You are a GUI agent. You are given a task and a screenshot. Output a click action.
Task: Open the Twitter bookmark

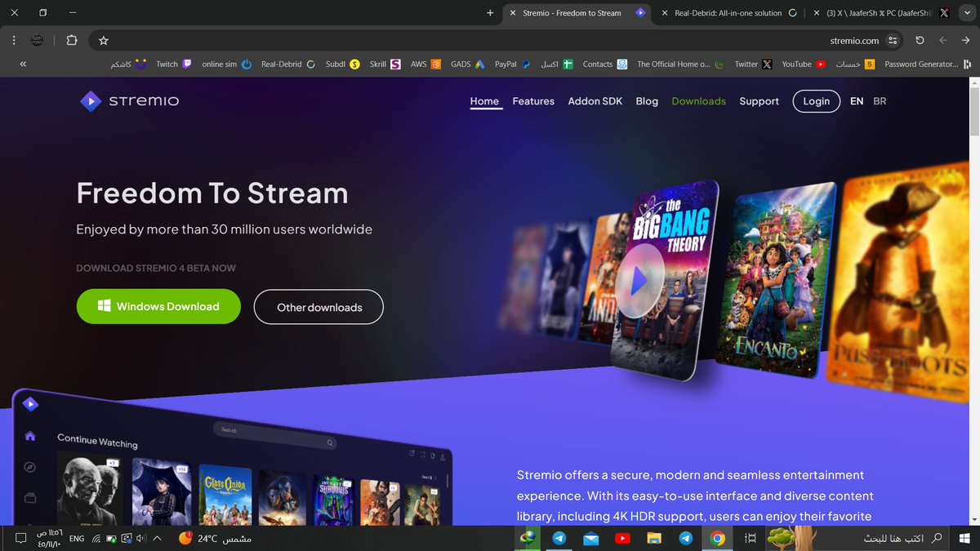point(753,64)
